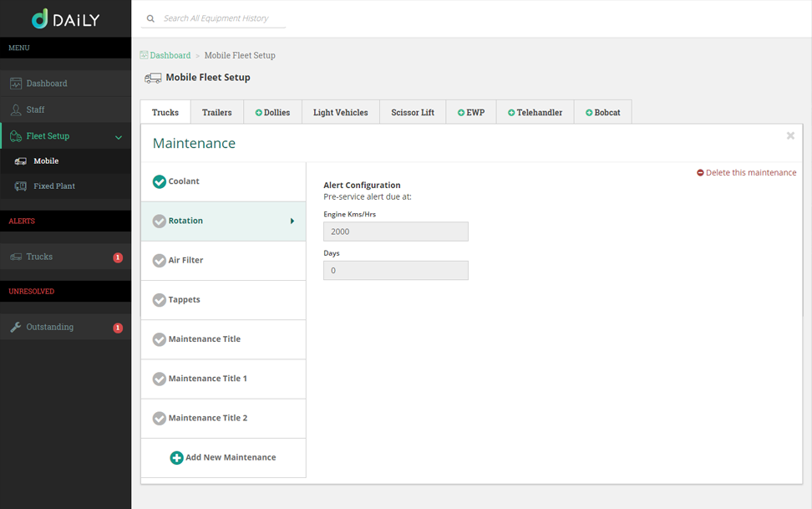Open the Light Vehicles tab

click(x=340, y=113)
